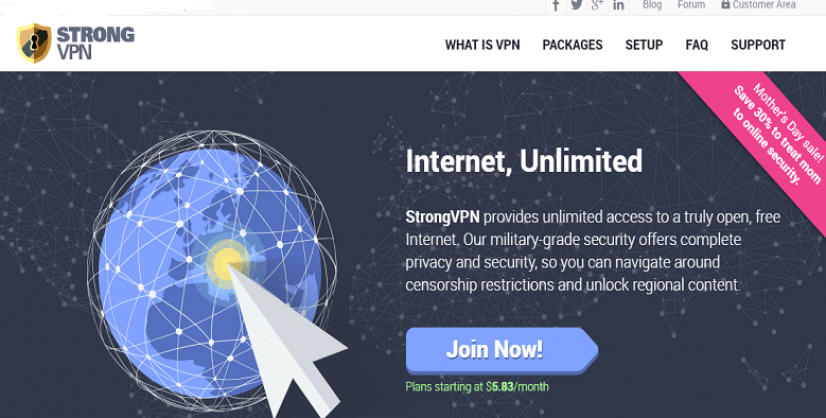The image size is (826, 418).
Task: Open the SETUP menu item
Action: coord(644,45)
